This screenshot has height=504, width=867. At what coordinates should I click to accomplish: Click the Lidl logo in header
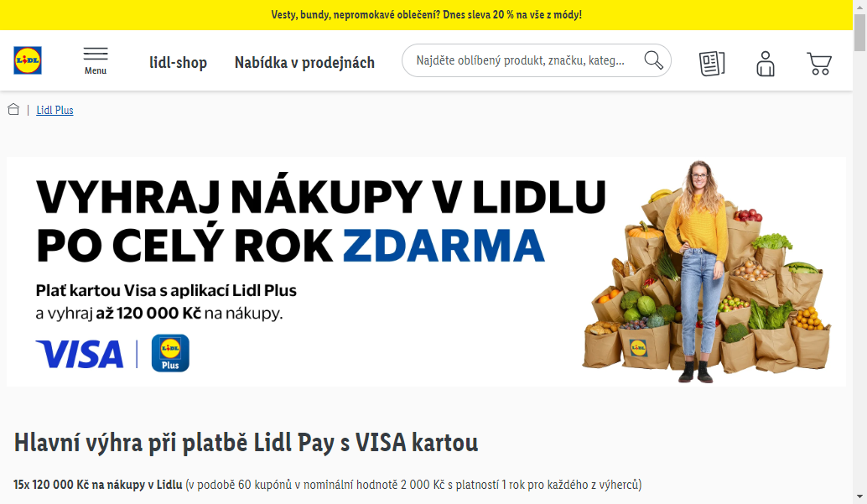pos(28,60)
